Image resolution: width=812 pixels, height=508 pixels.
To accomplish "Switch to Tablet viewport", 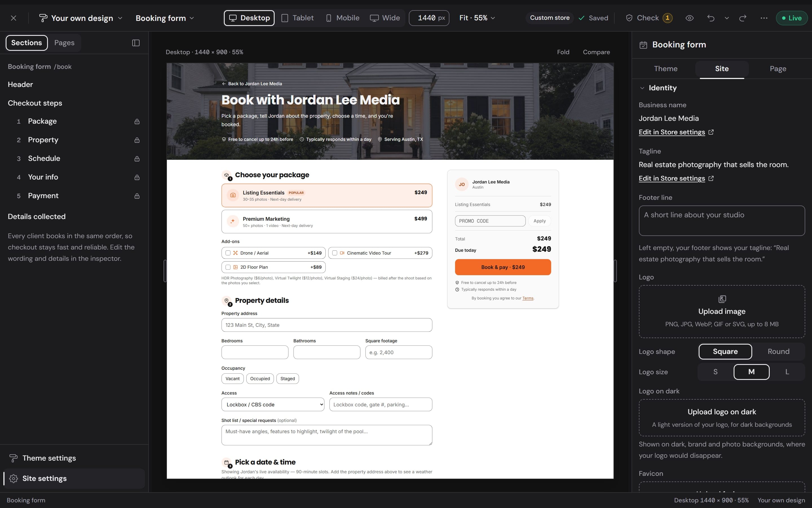I will (x=298, y=18).
